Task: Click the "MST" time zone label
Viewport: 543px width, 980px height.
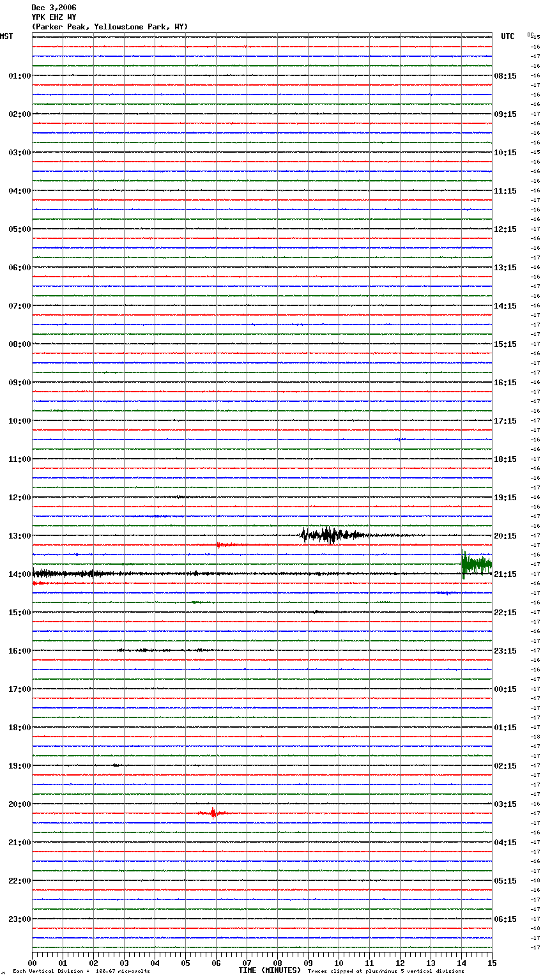Action: 6,36
